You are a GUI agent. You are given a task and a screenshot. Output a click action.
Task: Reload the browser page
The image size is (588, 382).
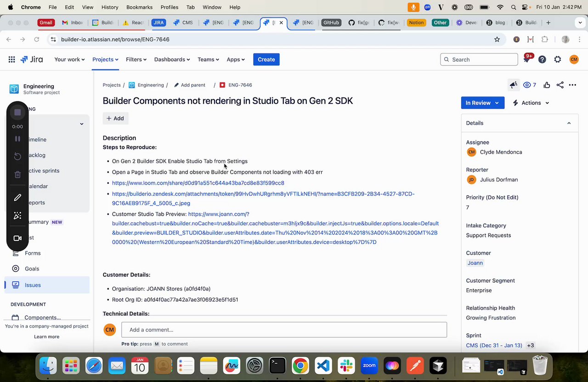[x=37, y=40]
